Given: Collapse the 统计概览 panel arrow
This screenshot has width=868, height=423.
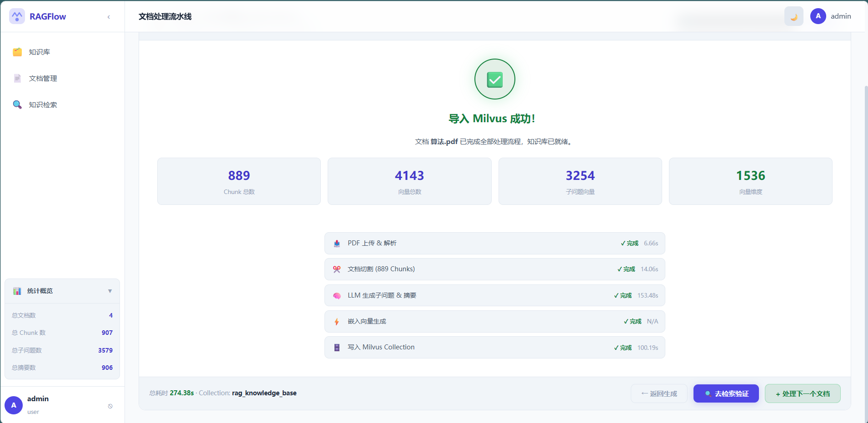Looking at the screenshot, I should point(110,291).
